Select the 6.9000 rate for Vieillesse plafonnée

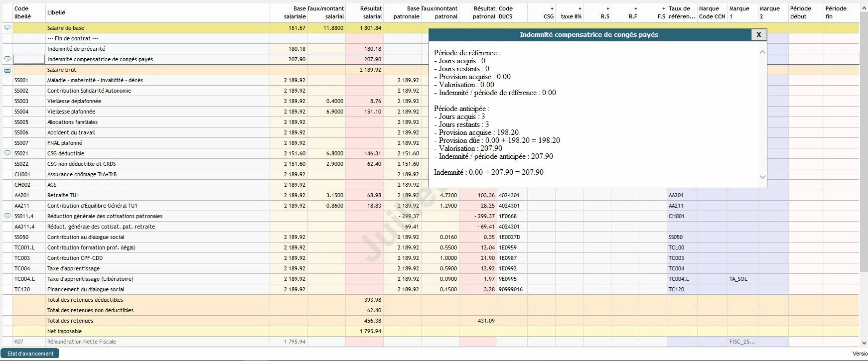point(335,112)
